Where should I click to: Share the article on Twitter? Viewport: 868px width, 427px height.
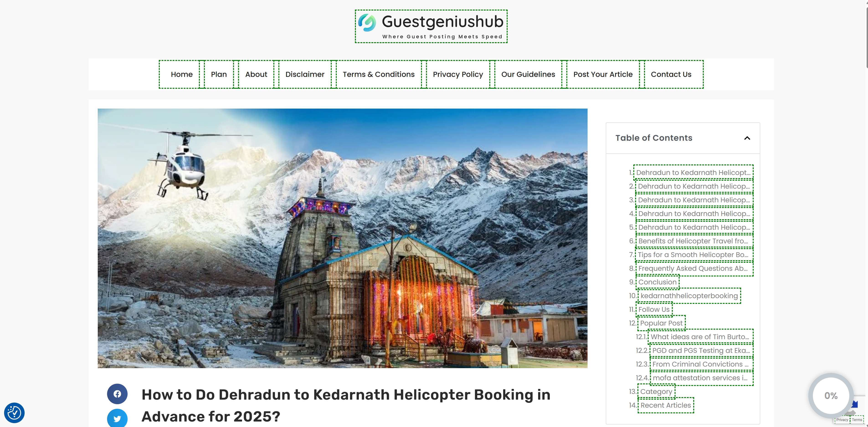pyautogui.click(x=117, y=418)
